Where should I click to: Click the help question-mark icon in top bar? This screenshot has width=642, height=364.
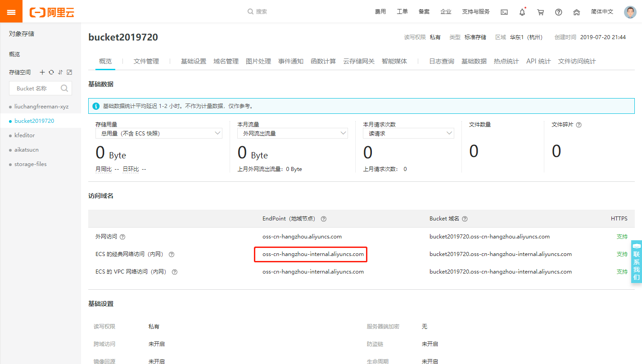click(x=558, y=12)
